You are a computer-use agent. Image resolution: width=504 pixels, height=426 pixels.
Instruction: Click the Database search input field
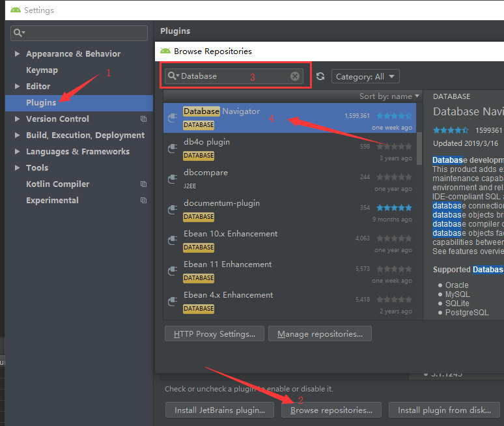[x=234, y=76]
